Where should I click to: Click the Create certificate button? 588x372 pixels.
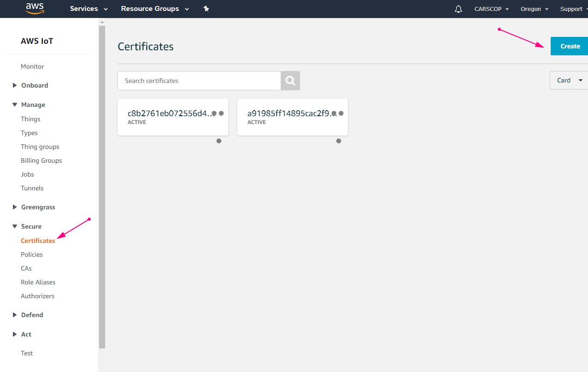(x=570, y=46)
